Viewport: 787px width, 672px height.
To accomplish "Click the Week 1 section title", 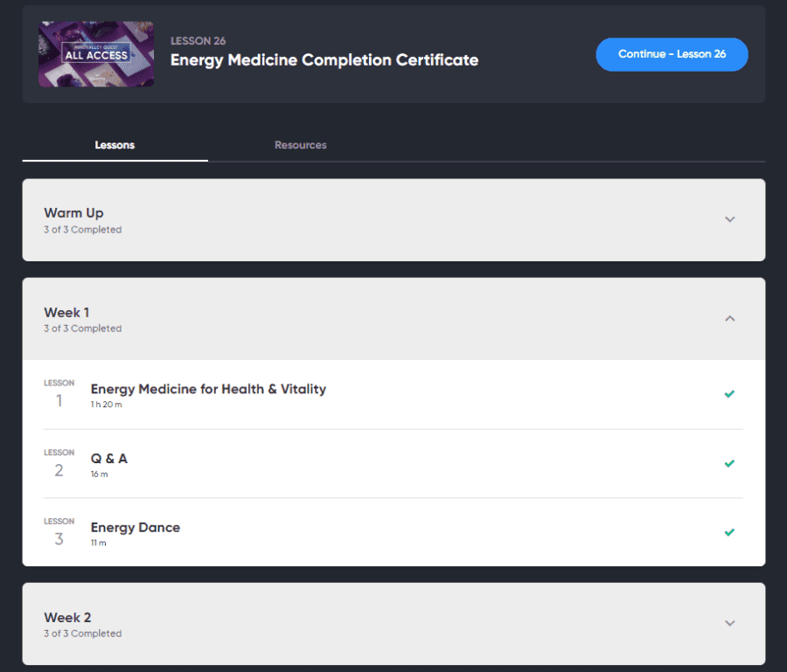I will 66,313.
